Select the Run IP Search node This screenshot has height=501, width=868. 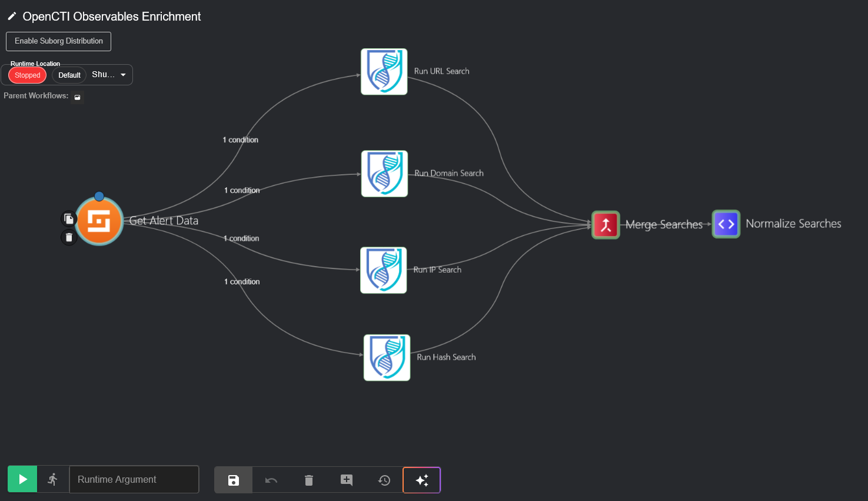pyautogui.click(x=384, y=270)
